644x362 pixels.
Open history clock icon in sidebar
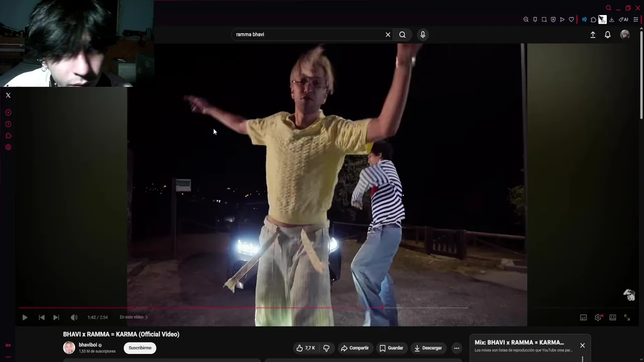8,124
